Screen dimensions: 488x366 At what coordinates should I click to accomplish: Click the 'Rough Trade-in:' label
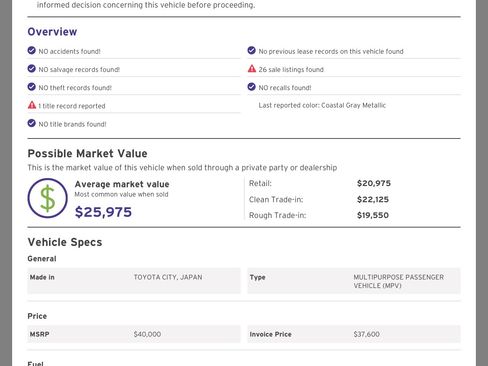click(x=277, y=215)
